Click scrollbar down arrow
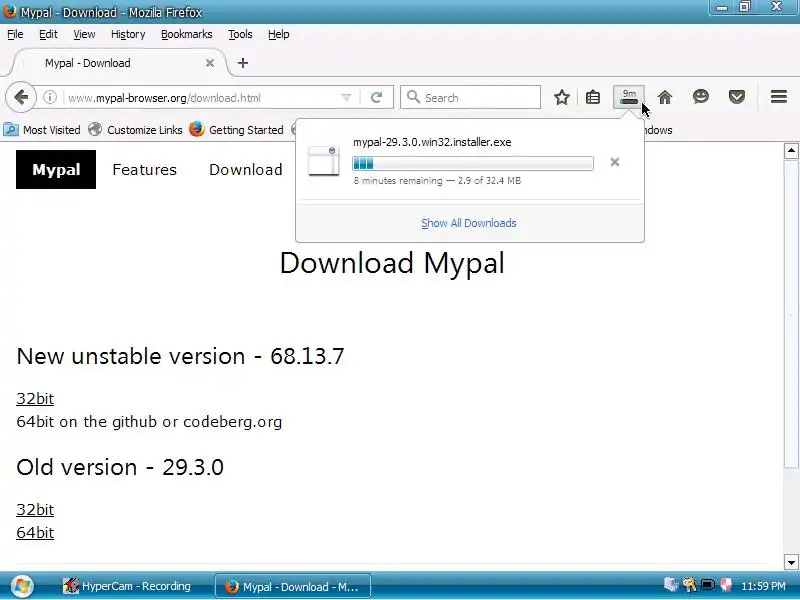 pos(791,562)
